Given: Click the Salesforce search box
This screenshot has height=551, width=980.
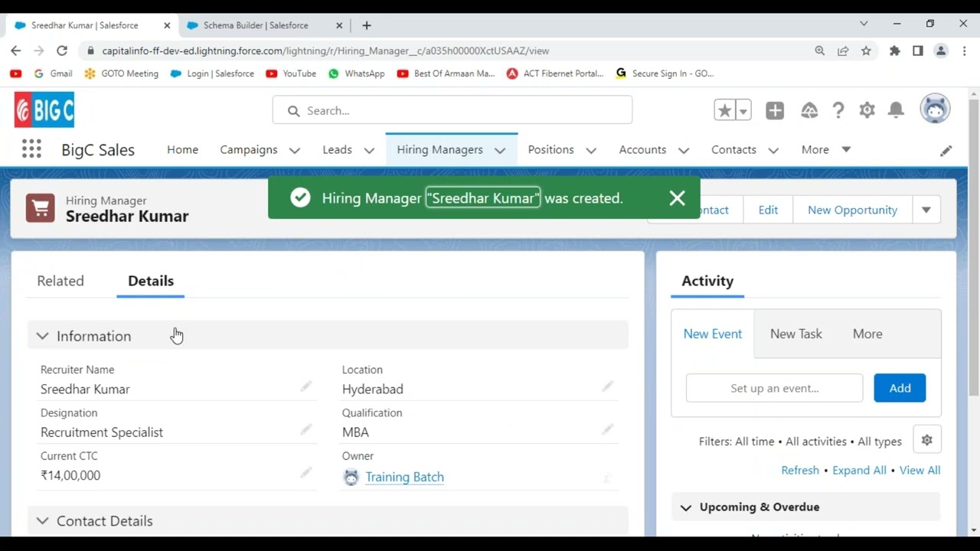Looking at the screenshot, I should tap(452, 110).
